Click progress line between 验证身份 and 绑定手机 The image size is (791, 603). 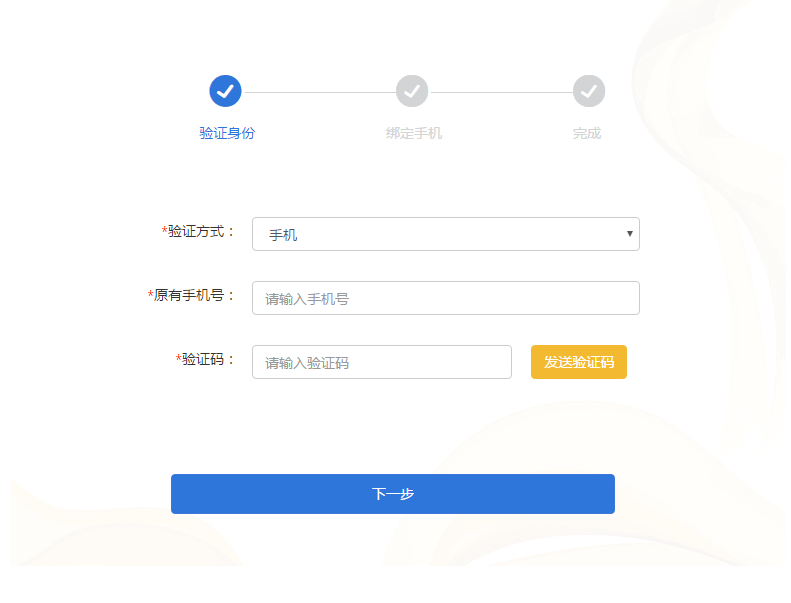(x=319, y=92)
